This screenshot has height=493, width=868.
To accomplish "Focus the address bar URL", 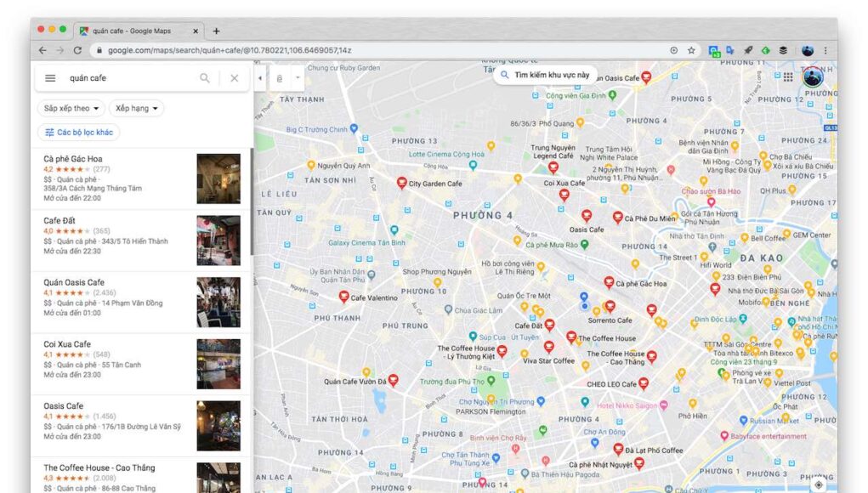I will pyautogui.click(x=230, y=50).
